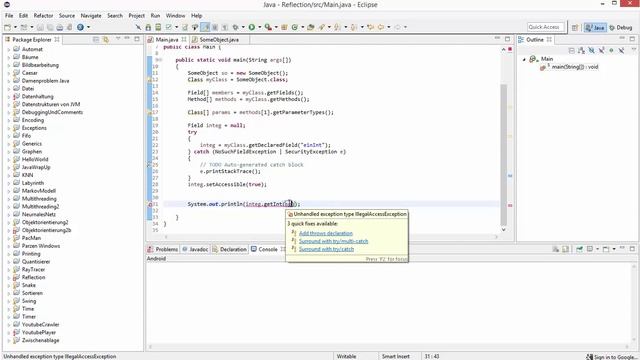This screenshot has height=360, width=640.
Task: Click the Open Type icon in toolbar
Action: coord(311,27)
